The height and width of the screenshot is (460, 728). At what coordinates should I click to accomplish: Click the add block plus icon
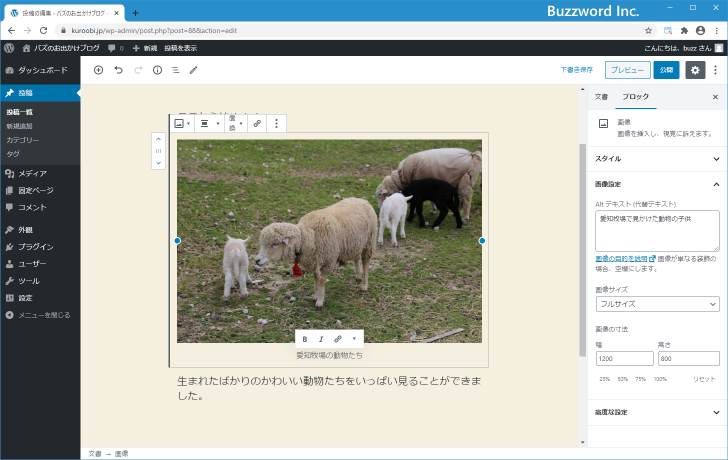[98, 70]
